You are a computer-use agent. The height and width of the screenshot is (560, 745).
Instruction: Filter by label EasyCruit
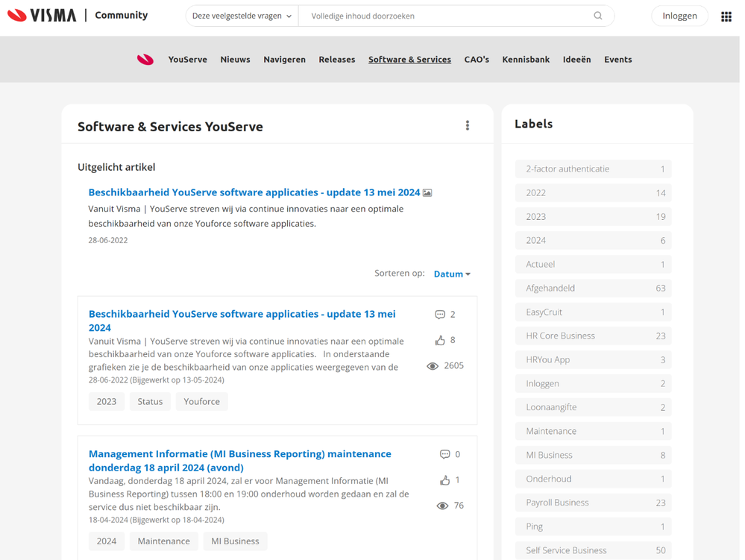[594, 312]
